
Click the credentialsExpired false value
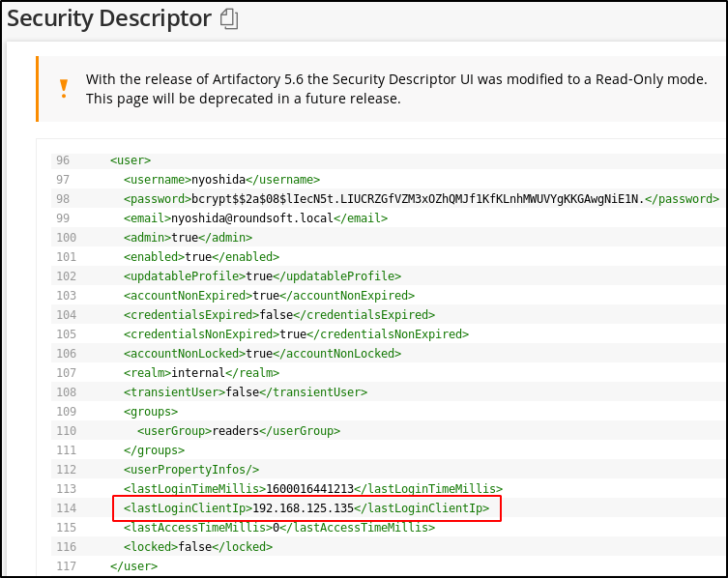coord(277,315)
